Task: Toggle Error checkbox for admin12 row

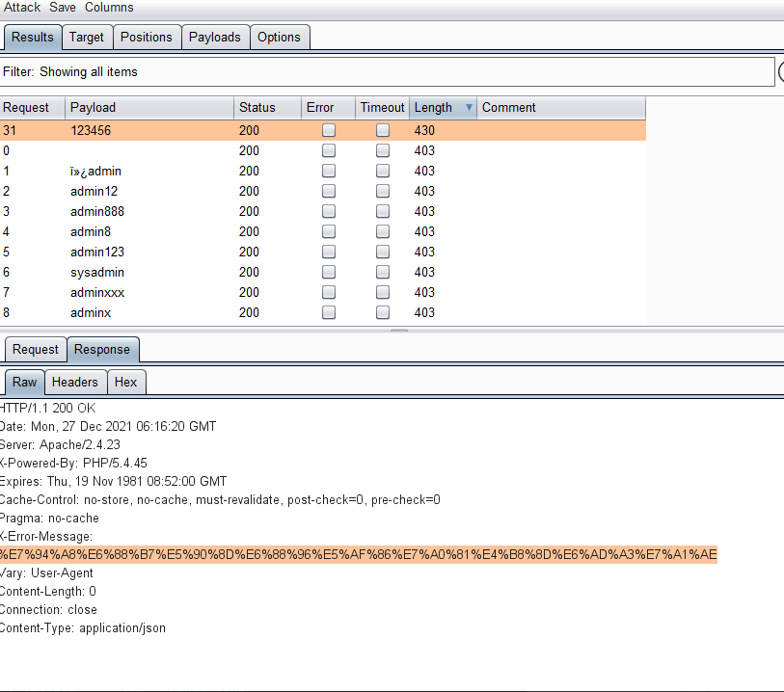Action: click(329, 191)
